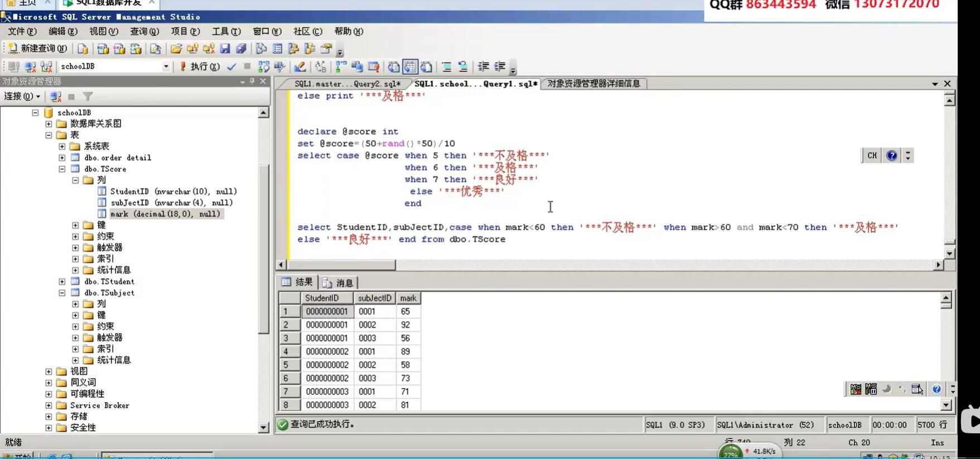Switch to 对象资源管理器详细信息 tab

click(593, 84)
